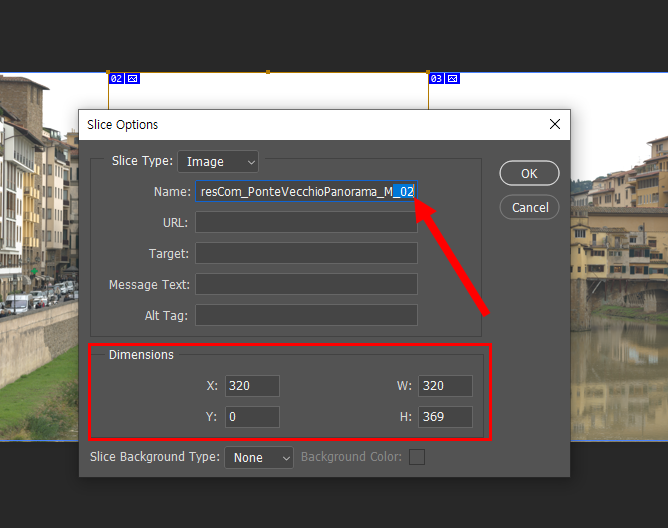Screen dimensions: 668x528
Task: Close the Slice Options dialog
Action: coord(555,124)
